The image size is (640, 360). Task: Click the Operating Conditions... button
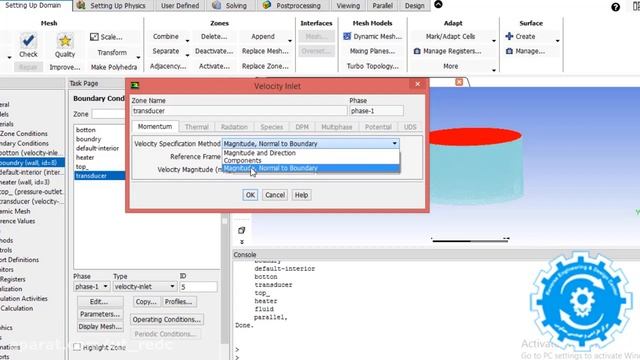[167, 320]
